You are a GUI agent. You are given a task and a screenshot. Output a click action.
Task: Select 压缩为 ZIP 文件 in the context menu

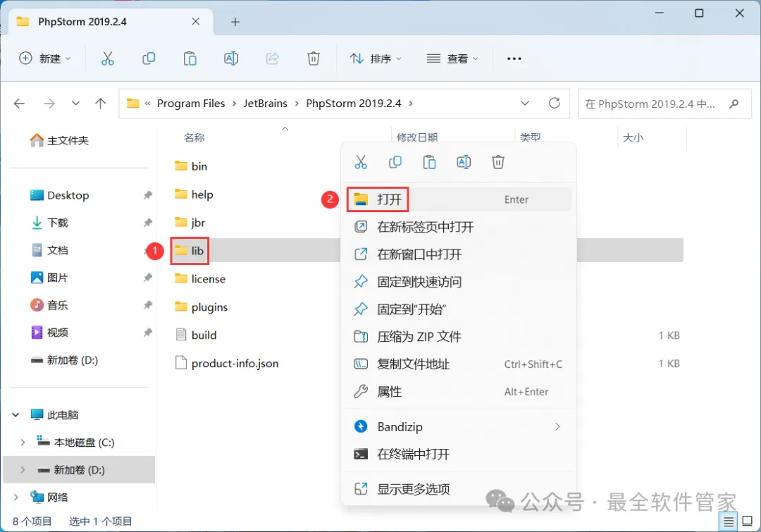coord(458,336)
